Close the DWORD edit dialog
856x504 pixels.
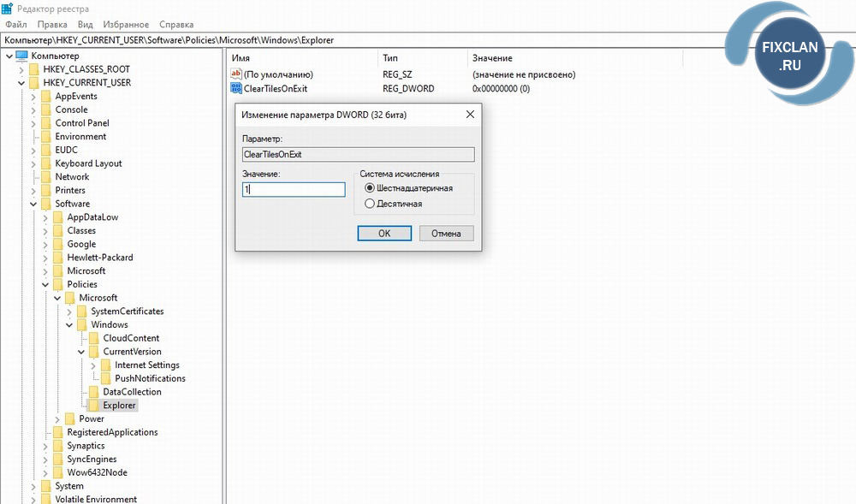[x=470, y=114]
